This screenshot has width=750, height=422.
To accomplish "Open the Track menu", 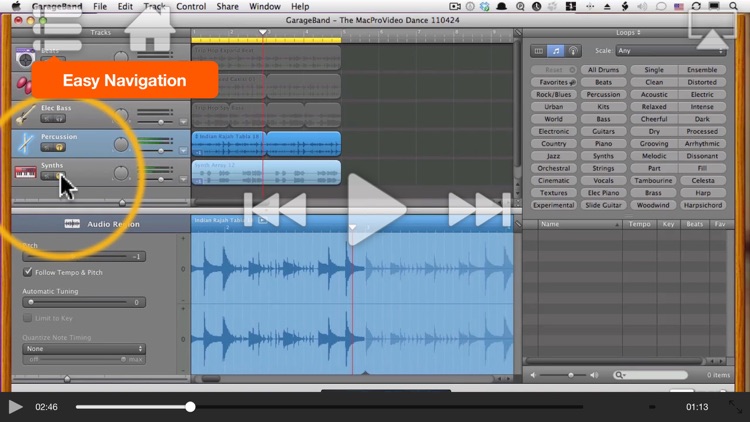I will pos(154,6).
